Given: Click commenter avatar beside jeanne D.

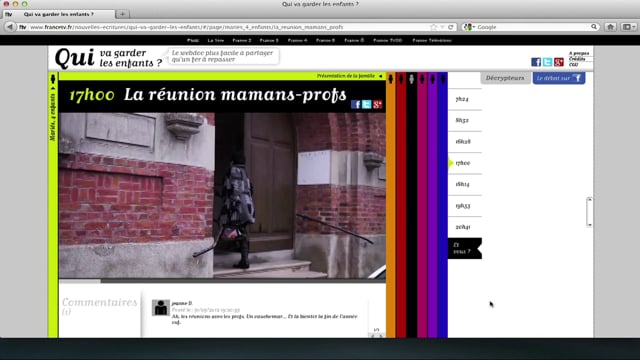Looking at the screenshot, I should pos(160,308).
